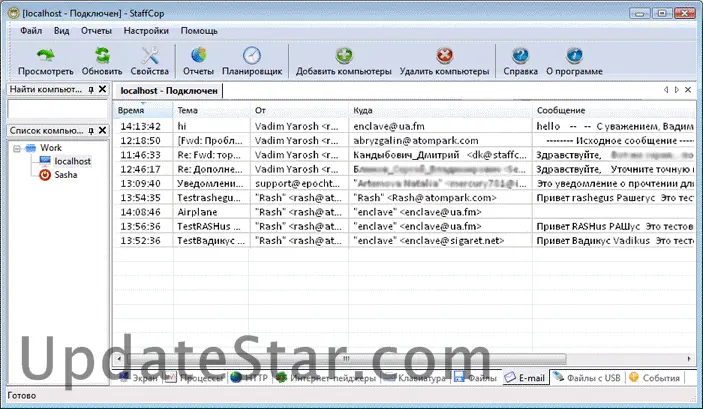The image size is (703, 409).
Task: Click "enclave" <enclave@sigaret.net> recipient cell
Action: click(x=441, y=241)
